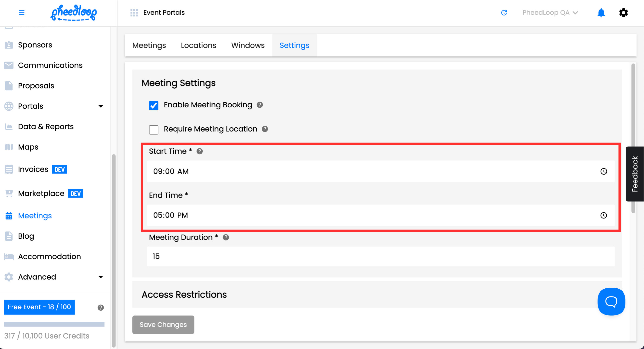
Task: Switch to the Locations tab
Action: (198, 45)
